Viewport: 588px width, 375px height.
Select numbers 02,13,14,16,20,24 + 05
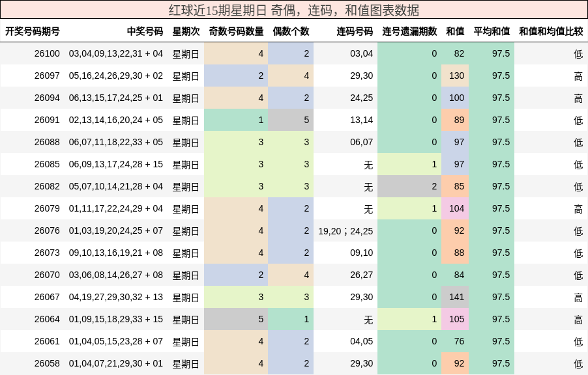tap(116, 120)
